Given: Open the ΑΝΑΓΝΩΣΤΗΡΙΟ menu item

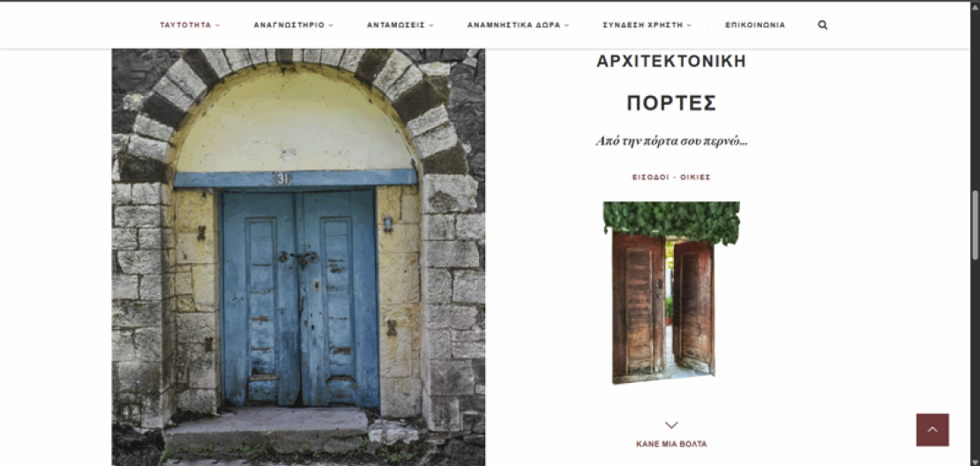Looking at the screenshot, I should pos(288,25).
